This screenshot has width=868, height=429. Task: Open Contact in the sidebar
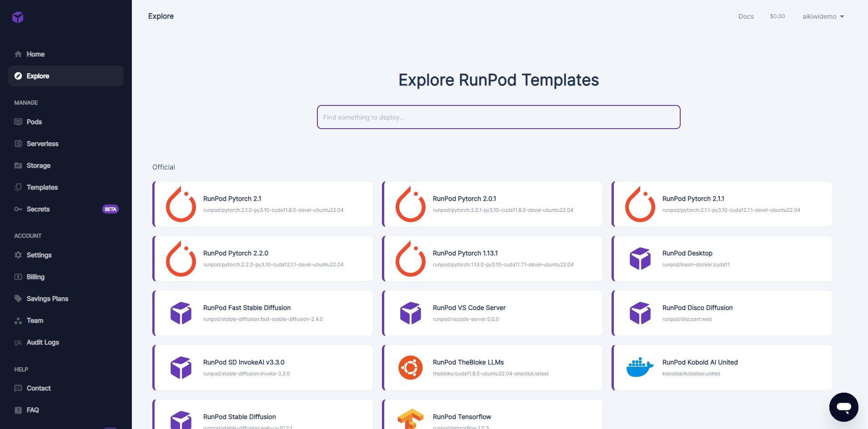point(66,388)
